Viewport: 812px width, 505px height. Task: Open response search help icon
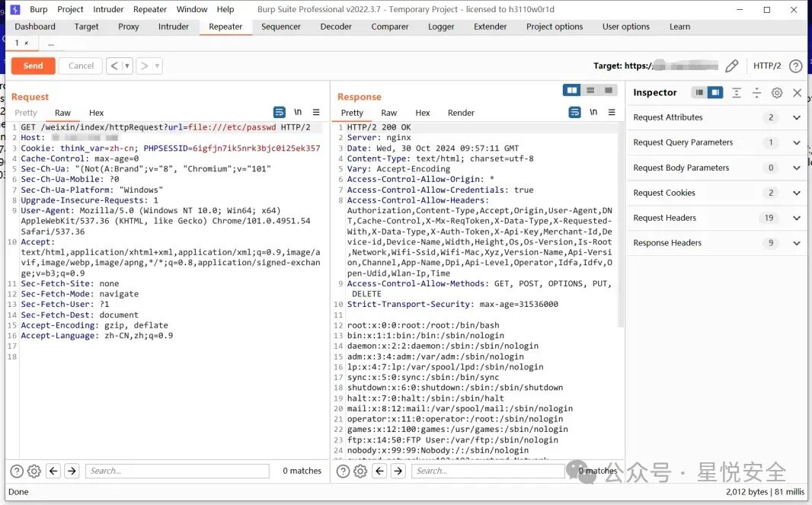click(343, 471)
